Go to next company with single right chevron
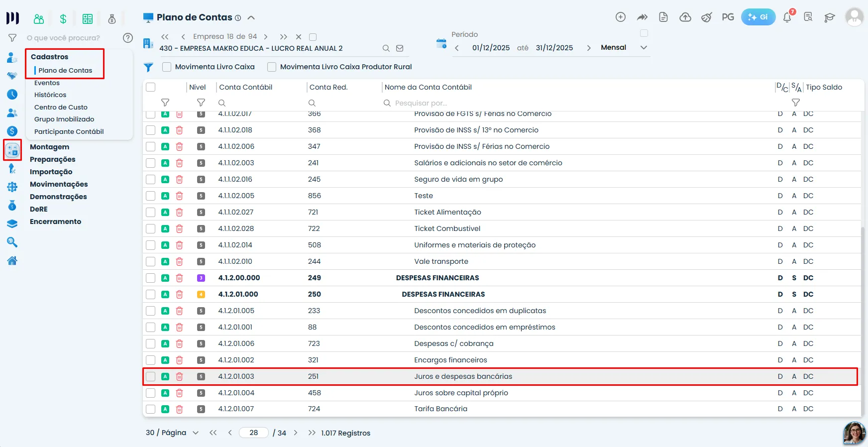 266,37
